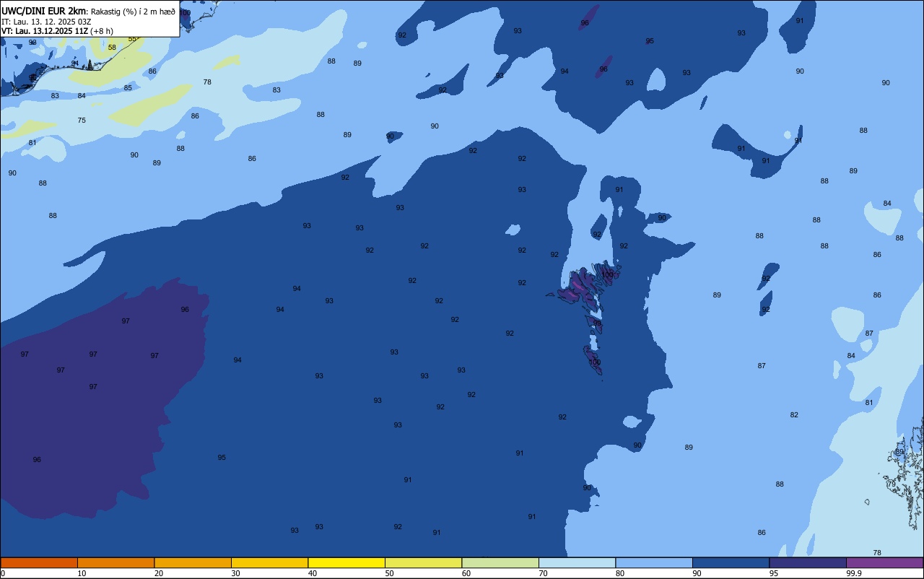Click the legend tick label '99.9'

tap(854, 573)
